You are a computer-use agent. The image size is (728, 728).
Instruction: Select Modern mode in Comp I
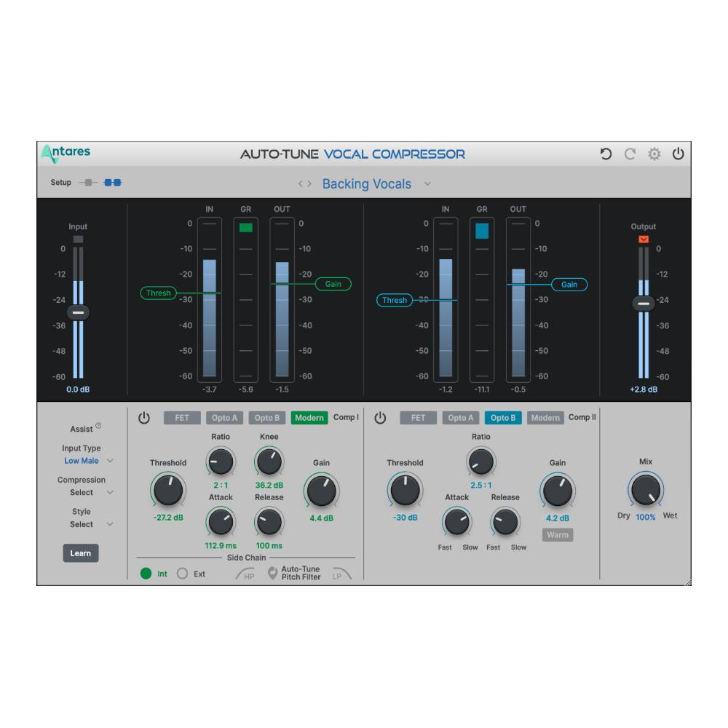[309, 418]
